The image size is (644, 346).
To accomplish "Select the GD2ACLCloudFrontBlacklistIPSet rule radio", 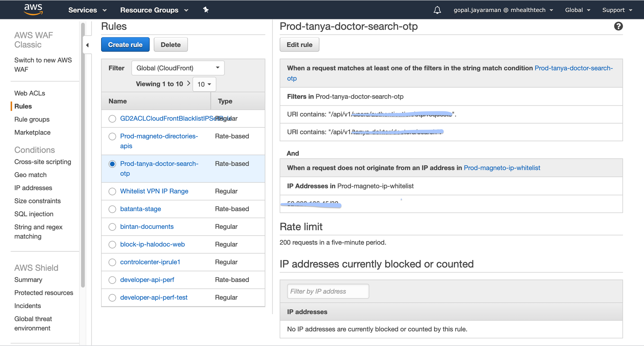I will tap(112, 119).
